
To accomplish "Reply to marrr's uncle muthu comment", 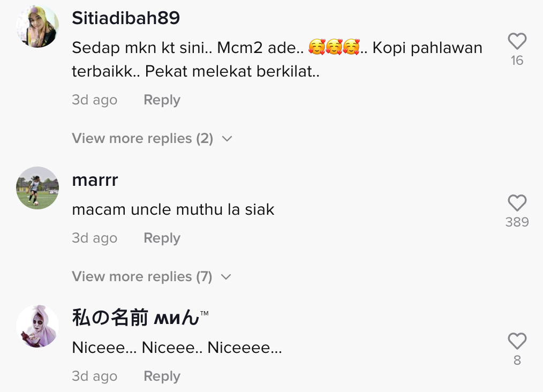I will point(162,238).
